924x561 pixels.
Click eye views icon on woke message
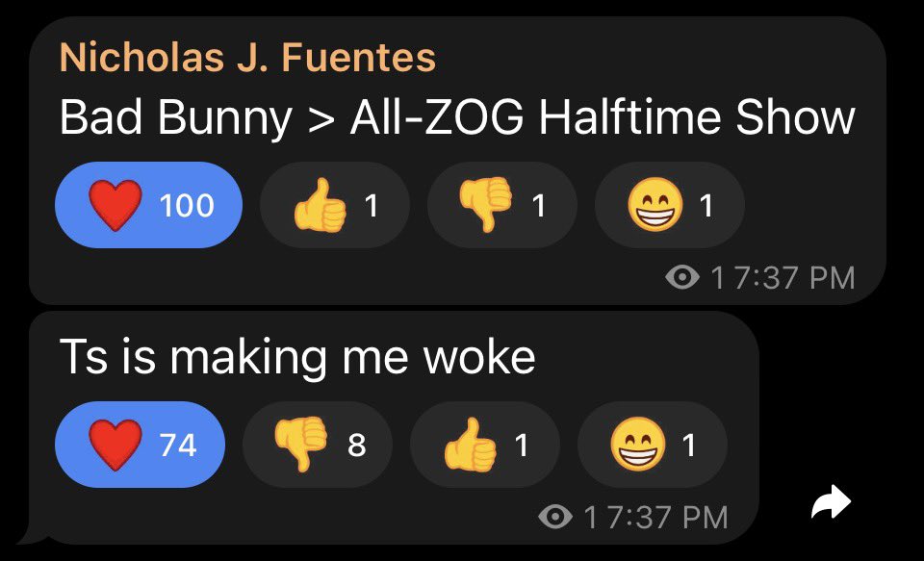tap(555, 518)
